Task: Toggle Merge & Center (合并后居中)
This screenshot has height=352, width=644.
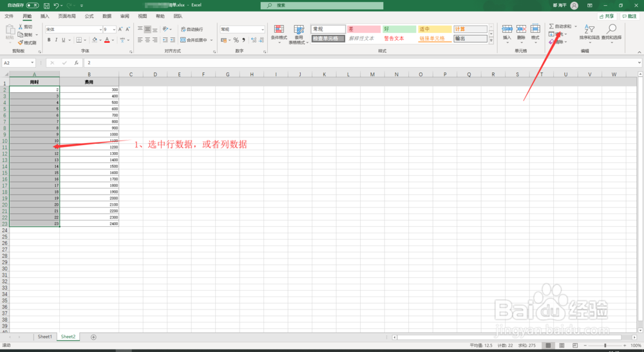Action: pyautogui.click(x=194, y=40)
